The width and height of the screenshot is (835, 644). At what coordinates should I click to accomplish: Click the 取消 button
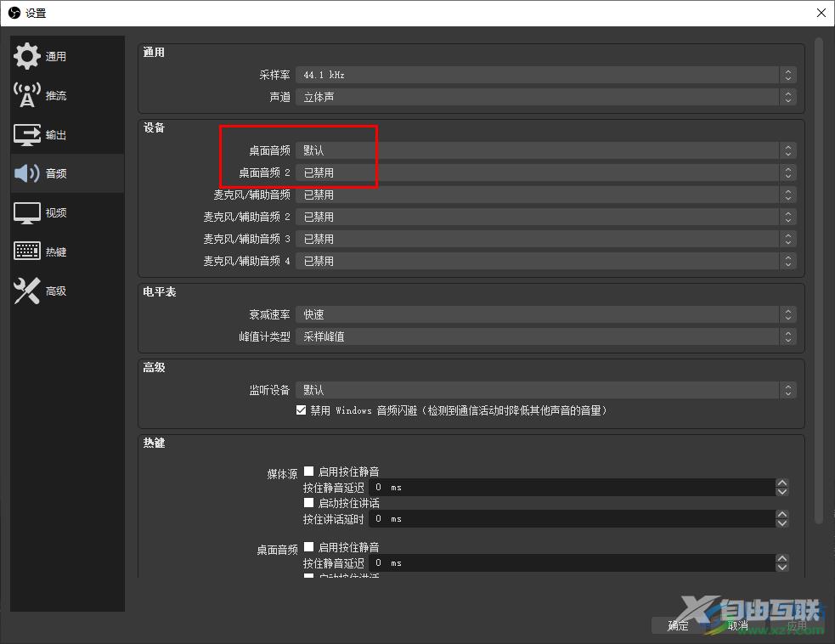[x=738, y=626]
